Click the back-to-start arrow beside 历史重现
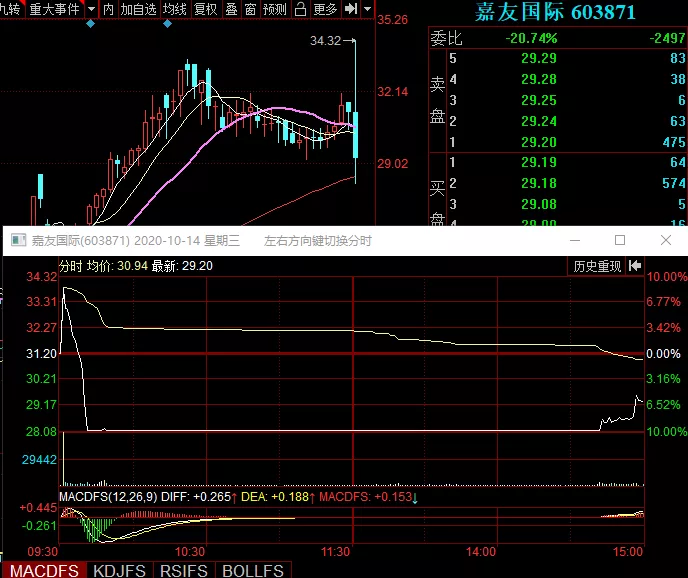This screenshot has height=578, width=688. [x=635, y=266]
